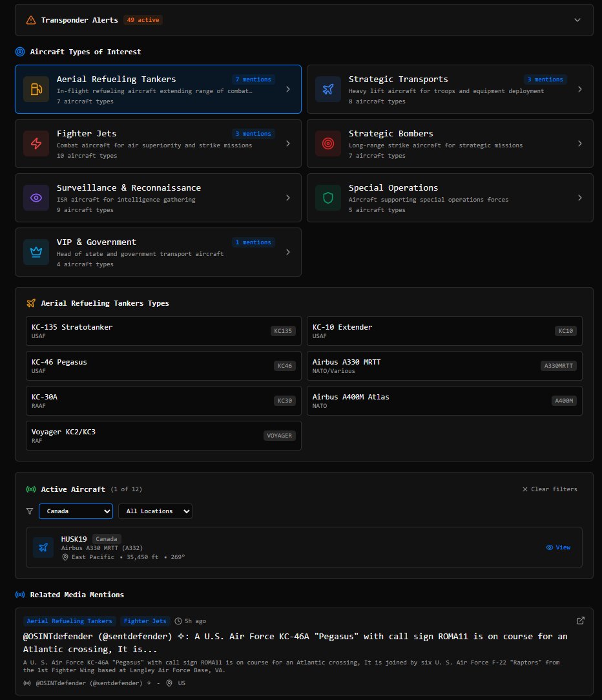Open the OSINTdefender KC-46A Pegasus headline
This screenshot has width=602, height=700.
coord(295,643)
